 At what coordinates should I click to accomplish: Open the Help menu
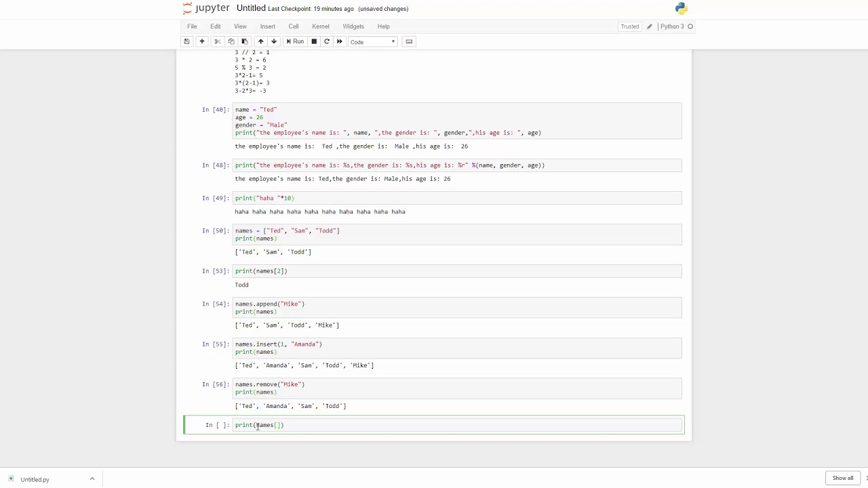[383, 26]
